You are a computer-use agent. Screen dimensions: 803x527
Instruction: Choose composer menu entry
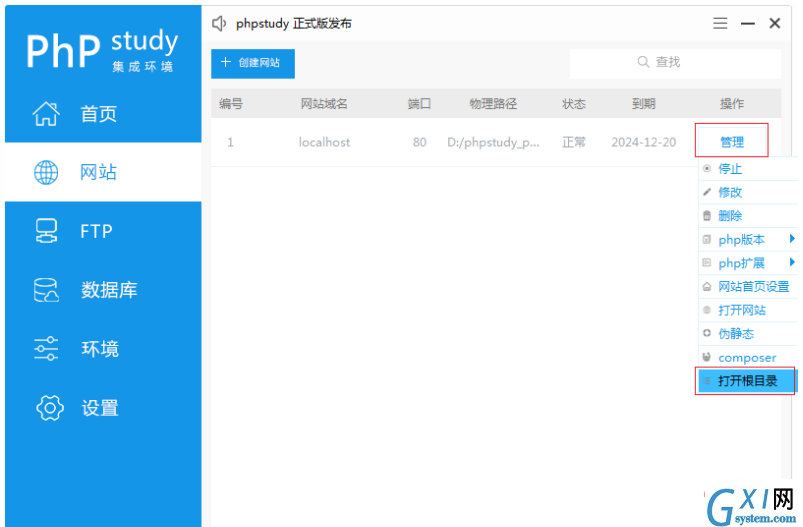[748, 357]
